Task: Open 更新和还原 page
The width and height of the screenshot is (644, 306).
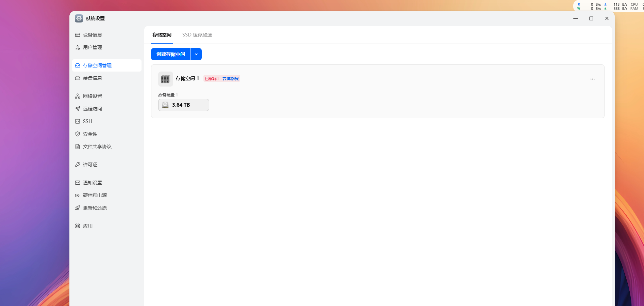Action: [107, 208]
